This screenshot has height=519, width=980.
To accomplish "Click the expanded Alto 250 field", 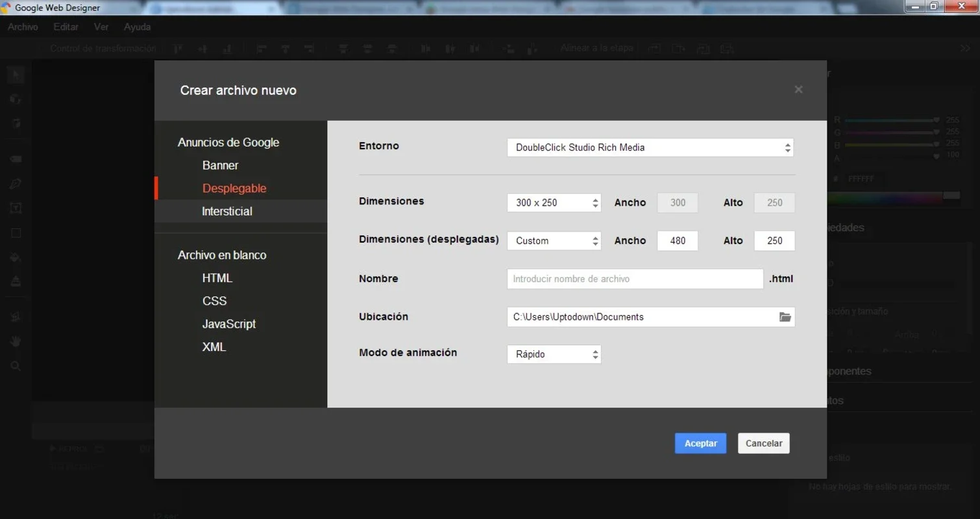I will click(x=774, y=241).
